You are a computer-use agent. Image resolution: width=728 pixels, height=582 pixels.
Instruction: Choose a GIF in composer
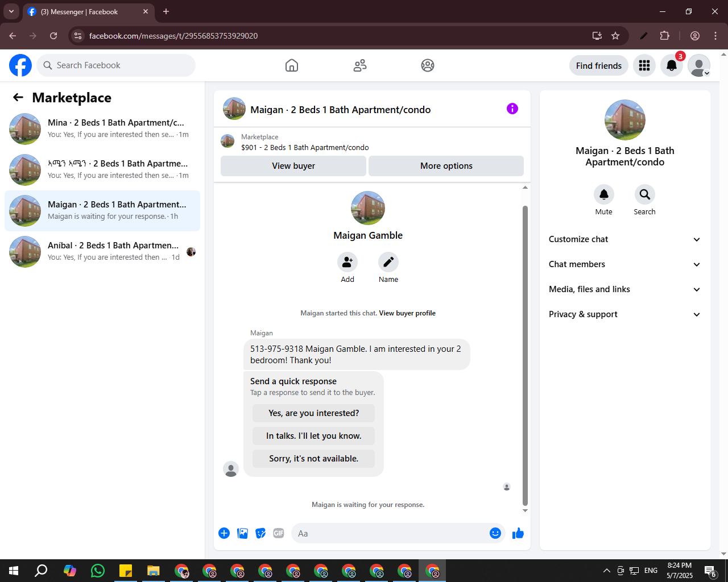coord(279,533)
